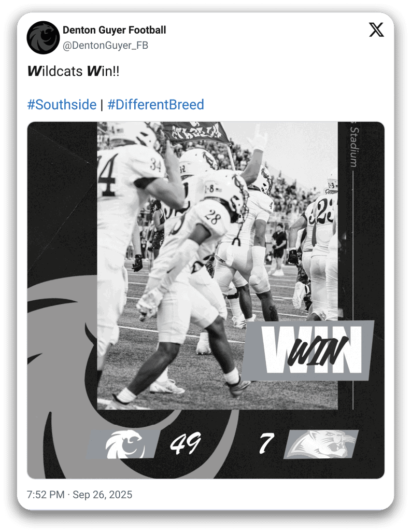Click the Guyer wildcat logo beside score 49
Viewport: 411px width, 532px height.
(124, 444)
